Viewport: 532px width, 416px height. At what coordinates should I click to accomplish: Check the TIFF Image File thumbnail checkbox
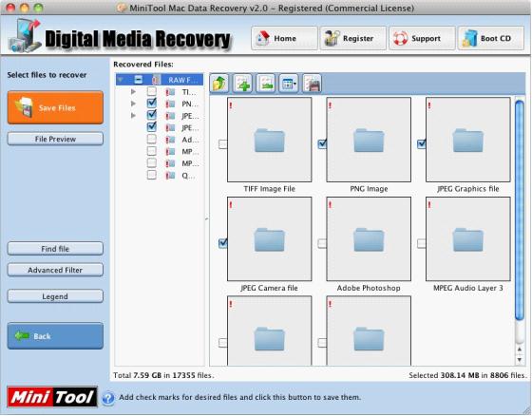click(x=223, y=144)
